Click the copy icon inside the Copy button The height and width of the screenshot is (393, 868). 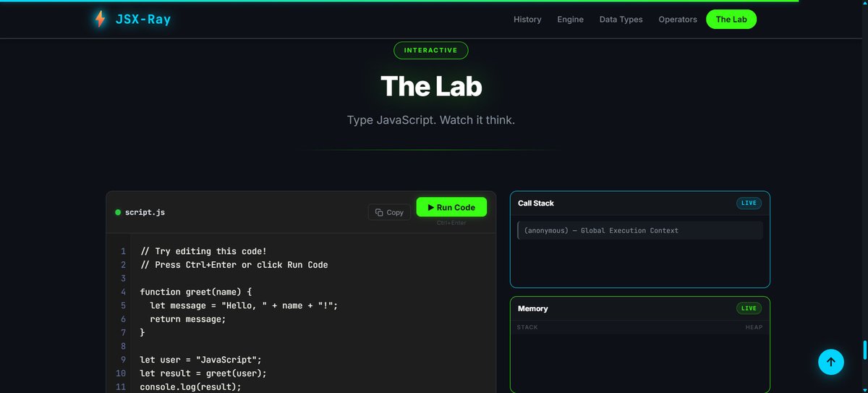pyautogui.click(x=379, y=212)
